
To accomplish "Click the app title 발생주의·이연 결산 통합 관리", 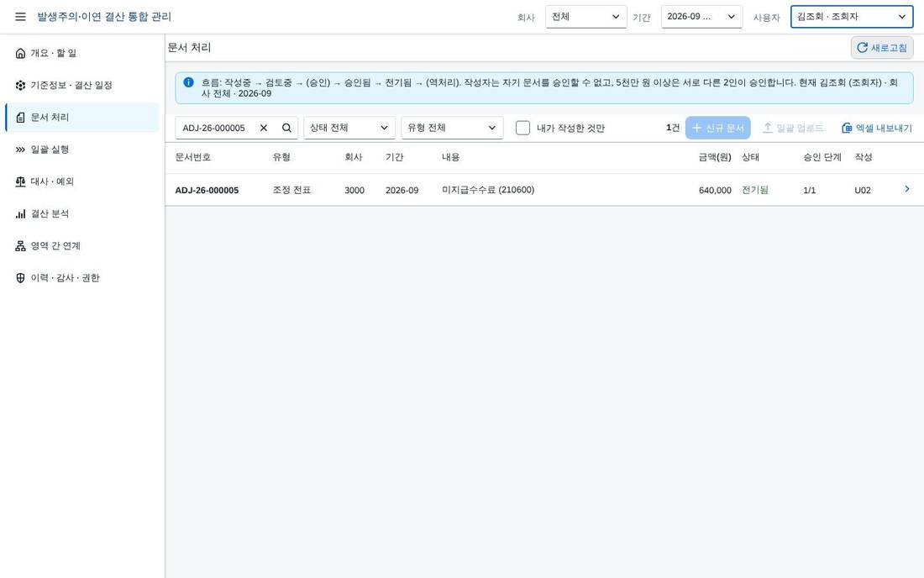I will 104,17.
